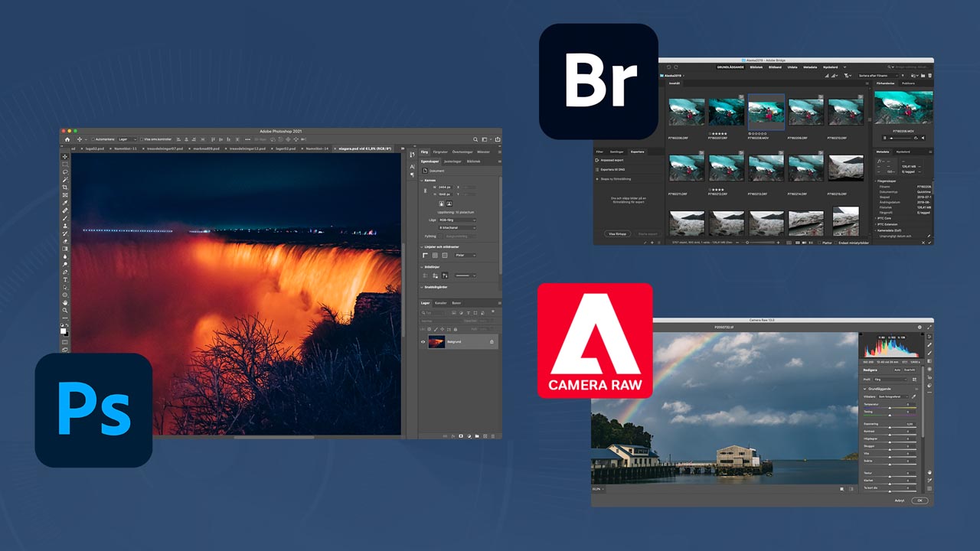Image resolution: width=980 pixels, height=551 pixels.
Task: Click the lock icon on Bakgrund layer
Action: 492,341
